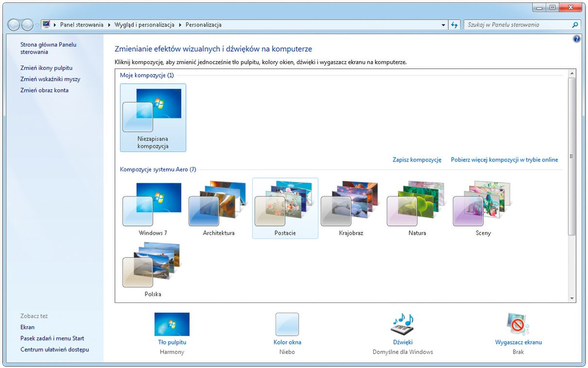Select 'Panel sterowania' breadcrumb
Viewport: 588px width, 368px height.
pyautogui.click(x=82, y=25)
